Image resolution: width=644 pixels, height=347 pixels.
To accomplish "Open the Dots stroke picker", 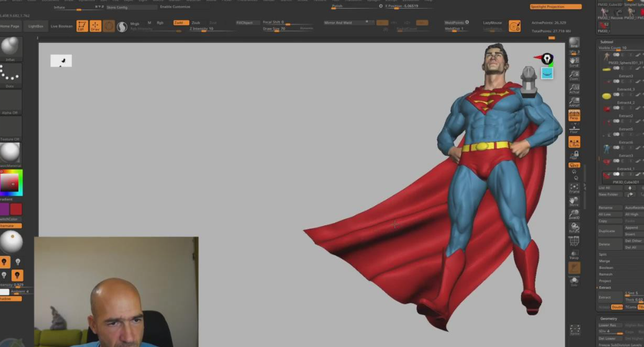I will [x=11, y=76].
